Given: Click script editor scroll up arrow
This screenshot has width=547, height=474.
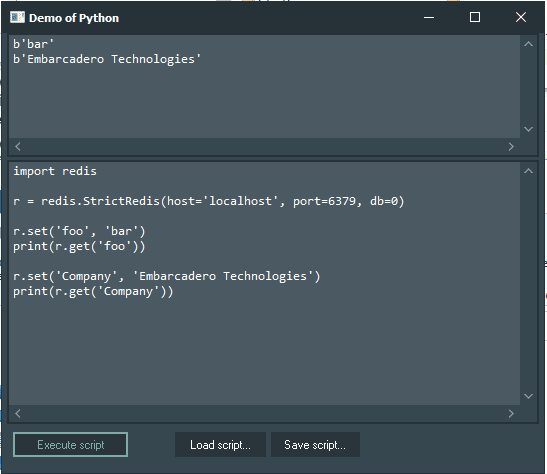Looking at the screenshot, I should 529,171.
